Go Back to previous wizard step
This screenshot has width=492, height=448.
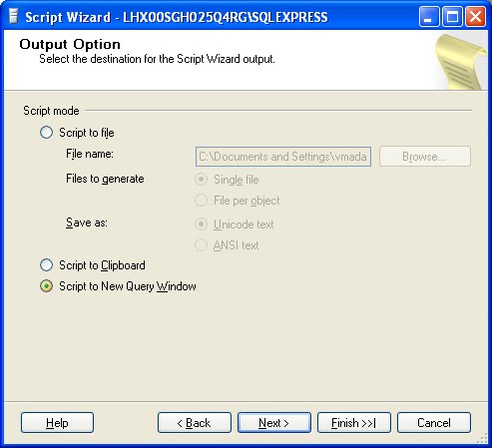point(195,423)
